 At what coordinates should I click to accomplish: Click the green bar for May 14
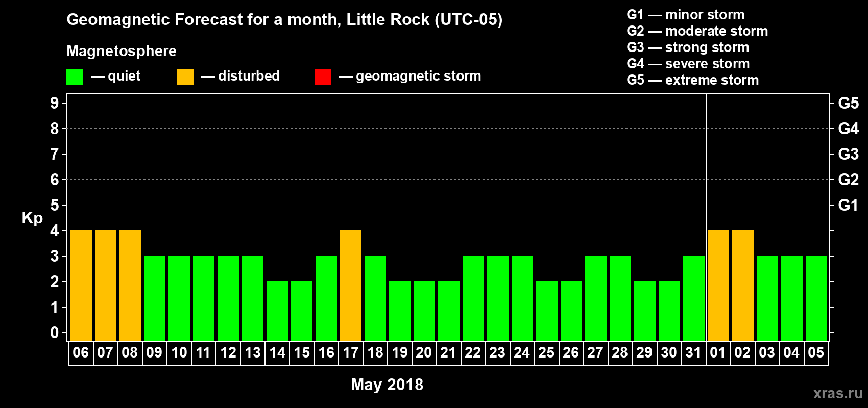(277, 311)
